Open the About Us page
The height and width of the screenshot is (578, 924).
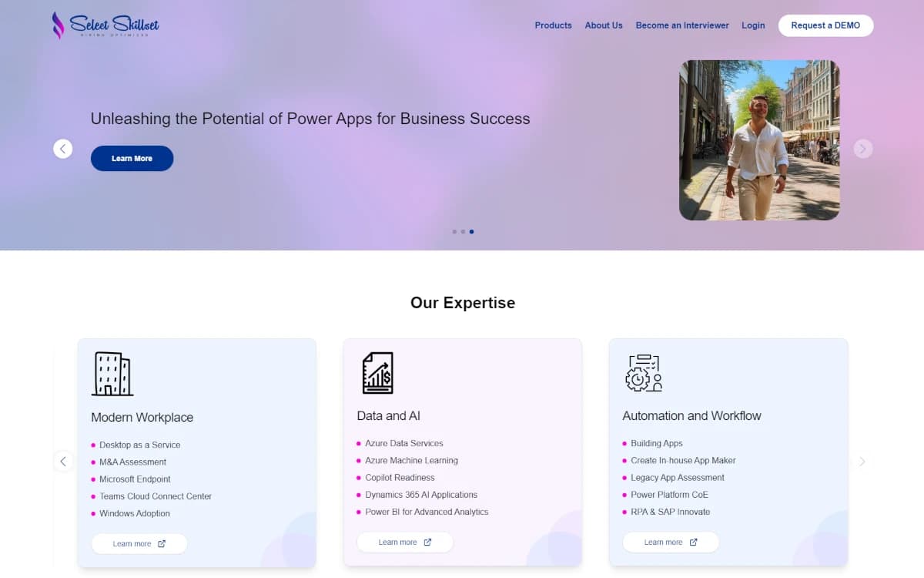pos(604,25)
